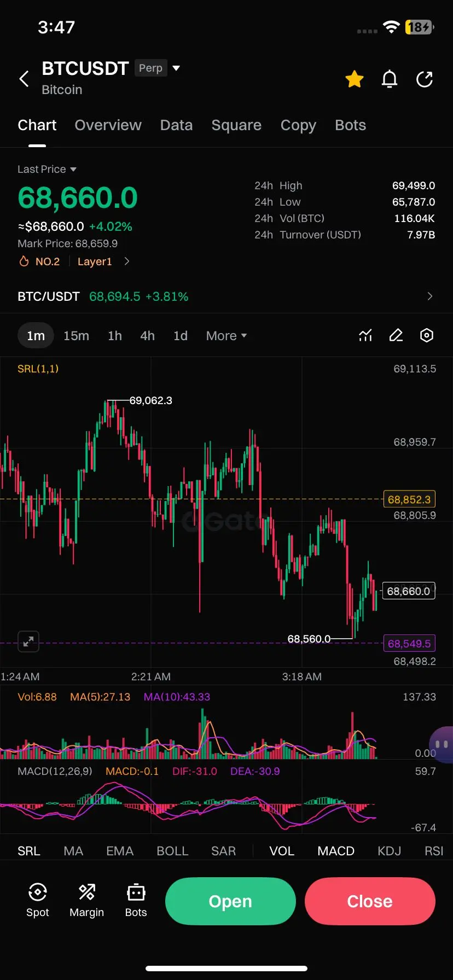Tap the Wi-Fi status icon
Viewport: 453px width, 980px height.
[391, 27]
